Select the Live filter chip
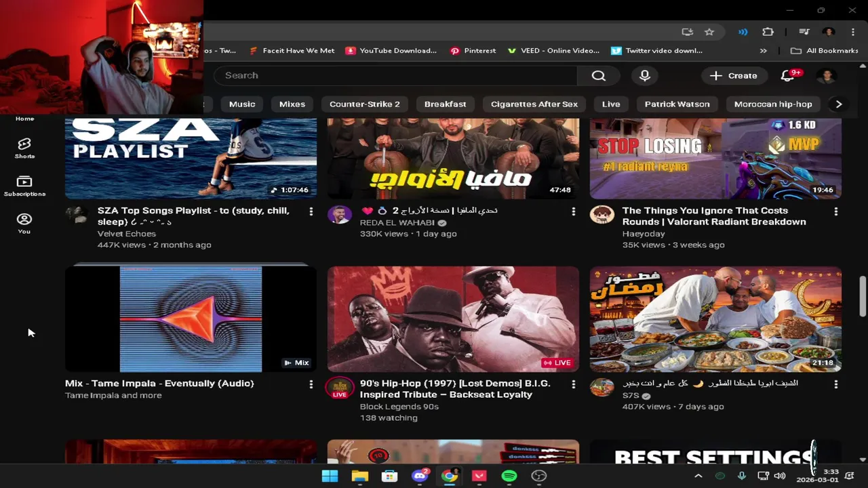 [611, 104]
